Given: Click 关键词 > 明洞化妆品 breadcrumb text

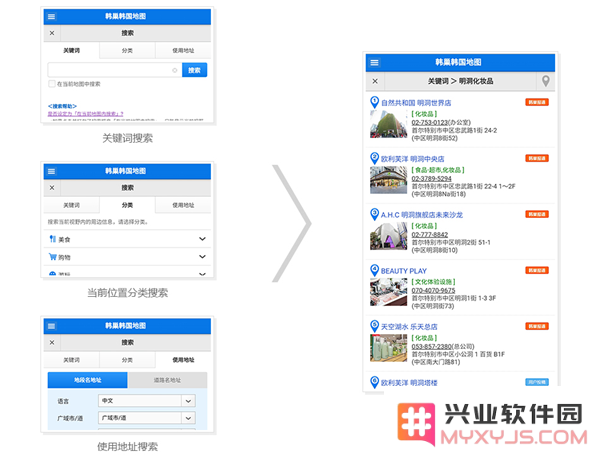Looking at the screenshot, I should [x=460, y=81].
